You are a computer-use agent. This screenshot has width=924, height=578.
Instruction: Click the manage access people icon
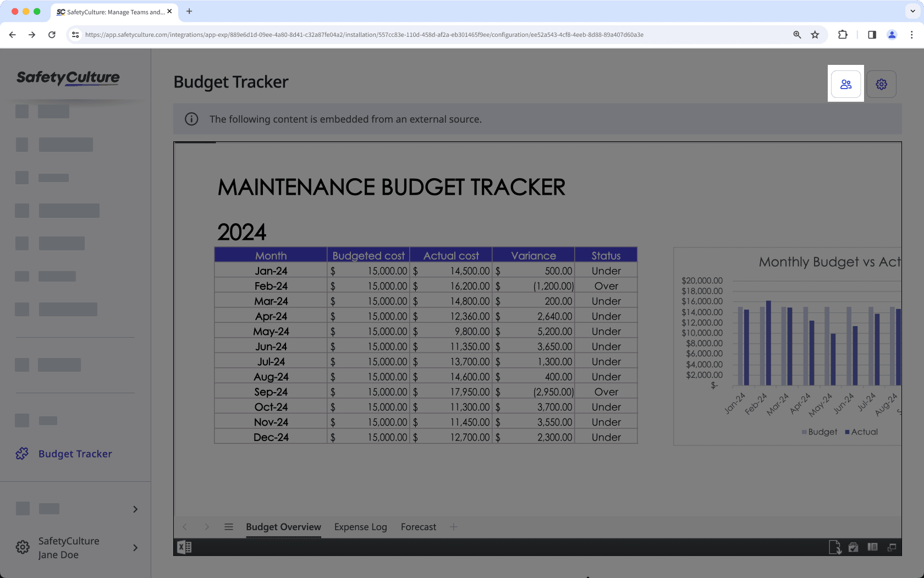(845, 84)
